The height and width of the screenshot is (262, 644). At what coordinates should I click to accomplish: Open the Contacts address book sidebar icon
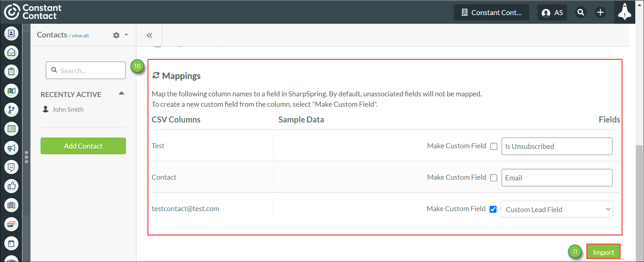click(11, 33)
